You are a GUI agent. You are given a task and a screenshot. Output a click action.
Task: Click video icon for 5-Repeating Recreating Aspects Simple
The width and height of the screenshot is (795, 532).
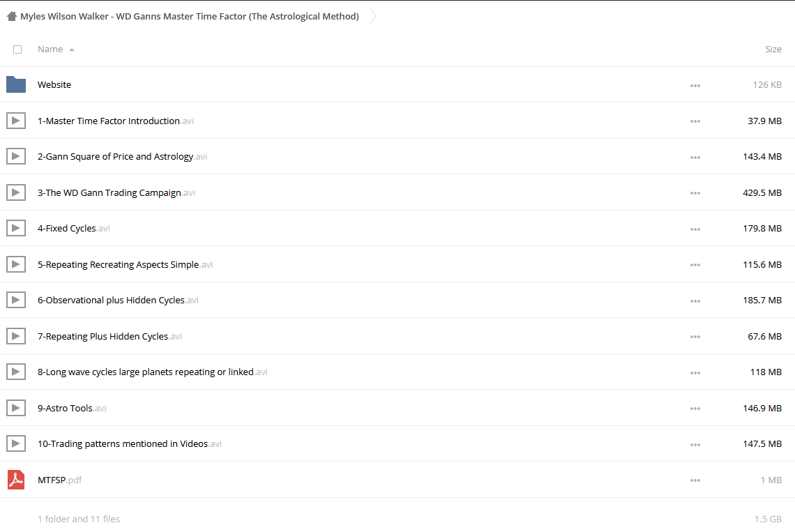(x=16, y=264)
